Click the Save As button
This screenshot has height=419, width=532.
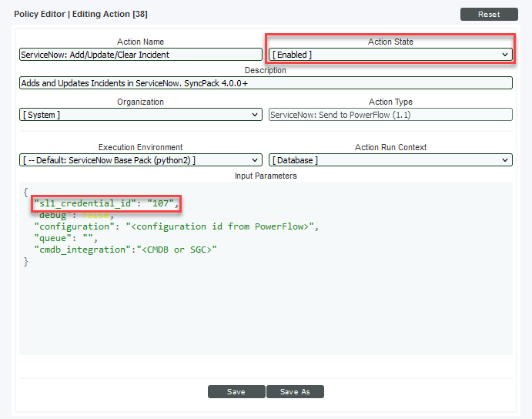point(295,392)
